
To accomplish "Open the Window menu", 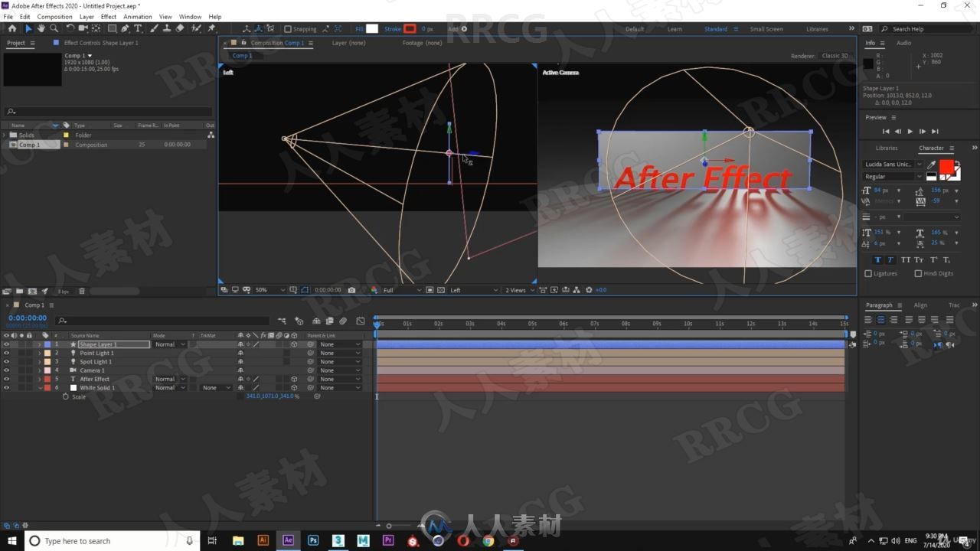I will point(190,17).
